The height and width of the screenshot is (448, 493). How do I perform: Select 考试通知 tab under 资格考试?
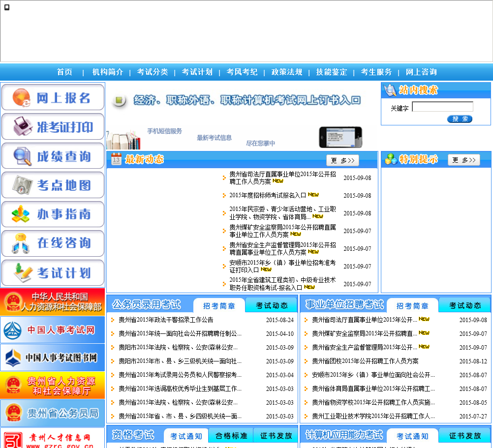tap(186, 436)
